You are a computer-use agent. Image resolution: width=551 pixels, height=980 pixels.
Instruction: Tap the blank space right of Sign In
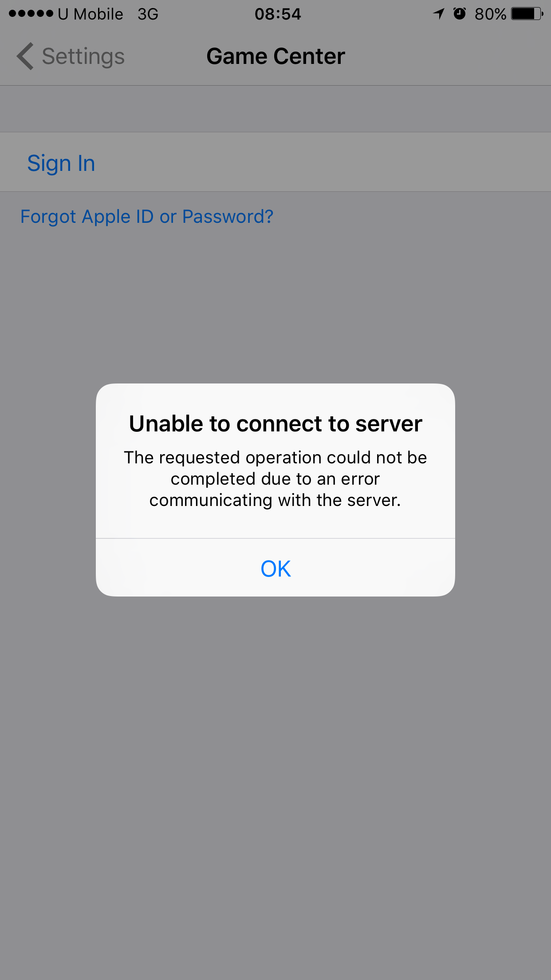tap(323, 162)
